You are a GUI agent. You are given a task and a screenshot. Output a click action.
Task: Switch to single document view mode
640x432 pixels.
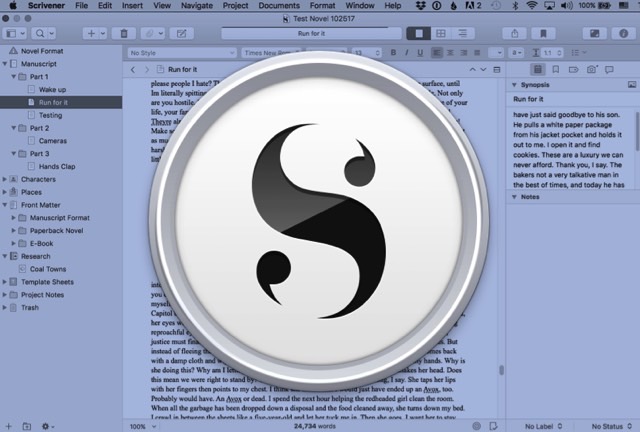coord(419,33)
